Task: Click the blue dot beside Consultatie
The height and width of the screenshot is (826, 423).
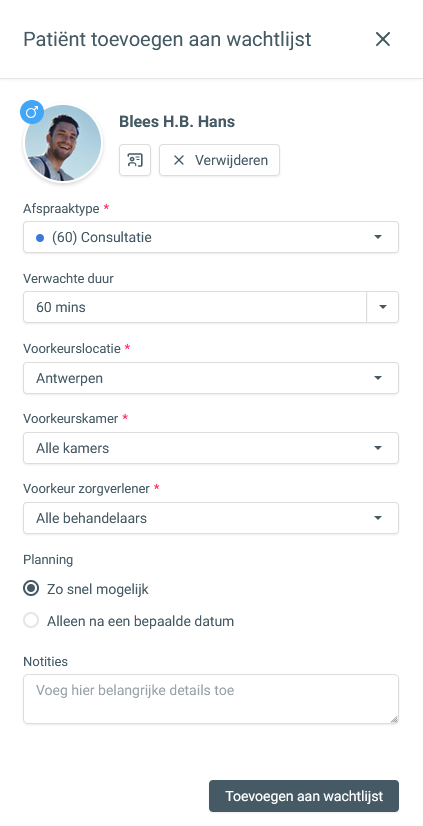Action: tap(40, 238)
